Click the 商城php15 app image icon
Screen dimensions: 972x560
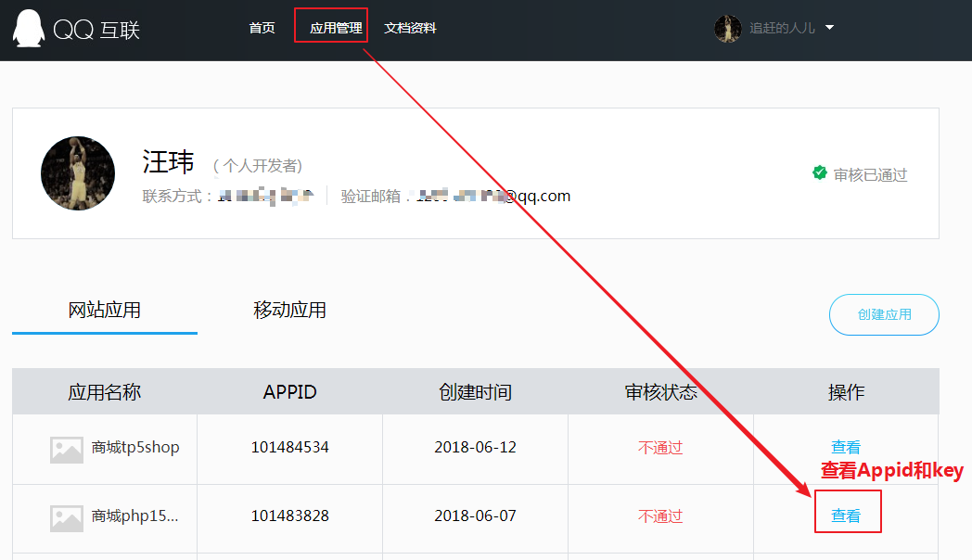[67, 517]
